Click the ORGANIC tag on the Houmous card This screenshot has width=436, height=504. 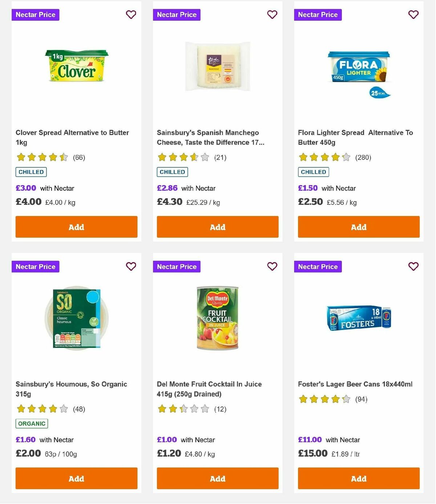click(31, 423)
